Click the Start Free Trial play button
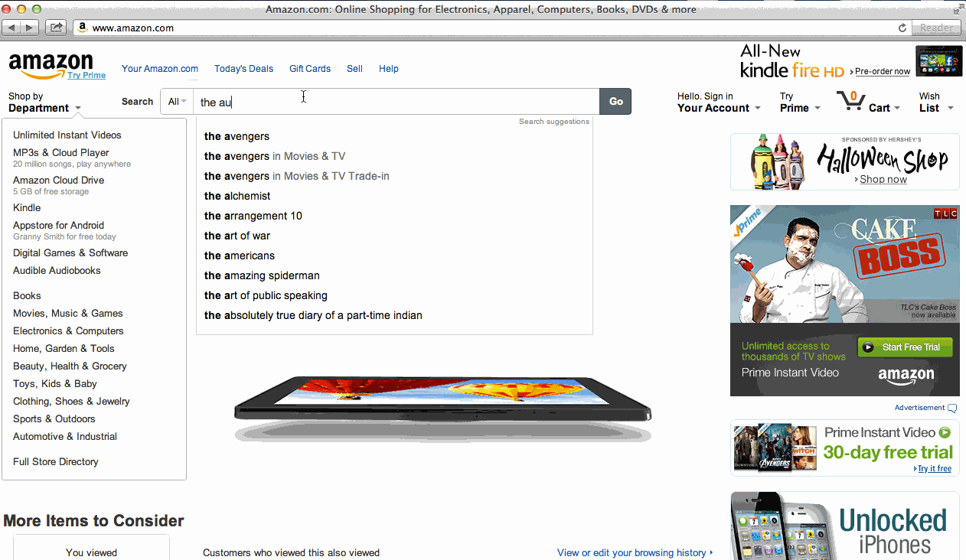This screenshot has width=966, height=560. (x=905, y=347)
